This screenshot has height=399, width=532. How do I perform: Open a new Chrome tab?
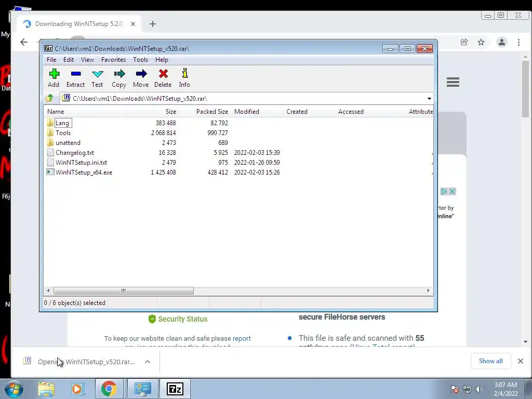point(153,24)
